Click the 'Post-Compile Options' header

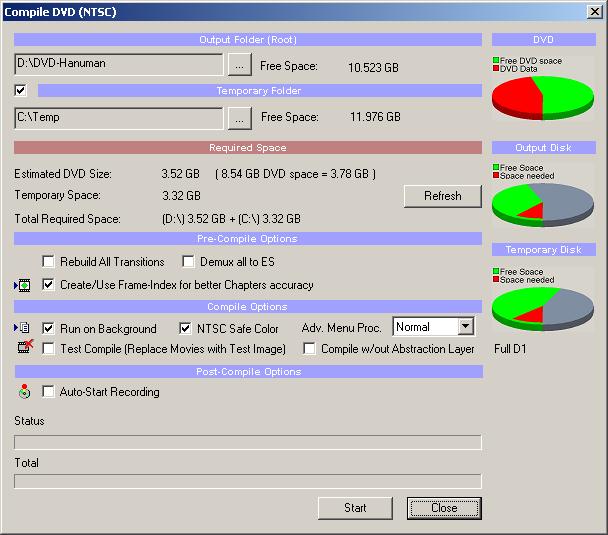(x=249, y=371)
